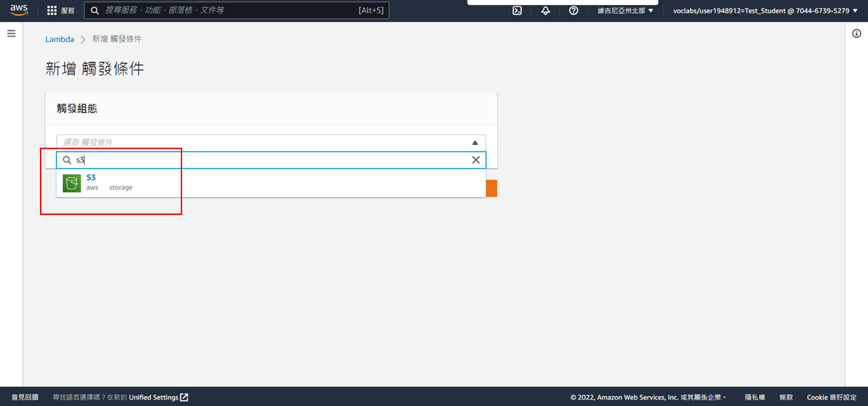Click the 觸發組態 section heading
This screenshot has height=406, width=868.
point(77,108)
